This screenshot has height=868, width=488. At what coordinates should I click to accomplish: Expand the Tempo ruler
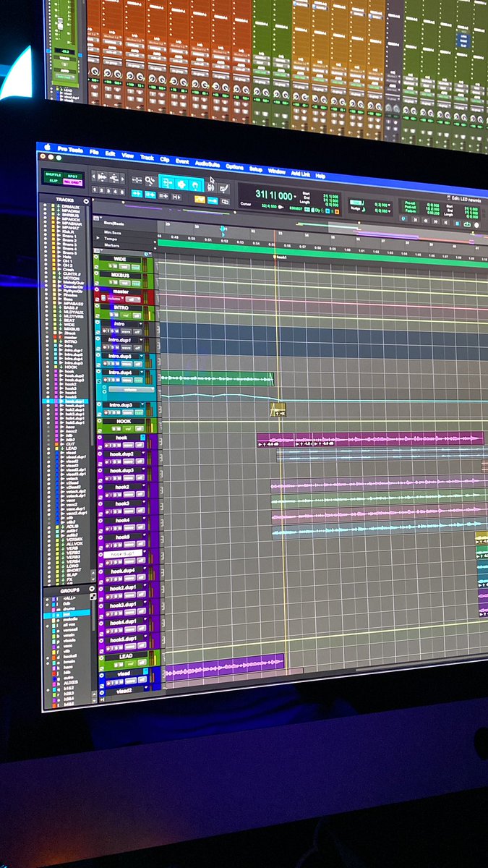pos(98,238)
